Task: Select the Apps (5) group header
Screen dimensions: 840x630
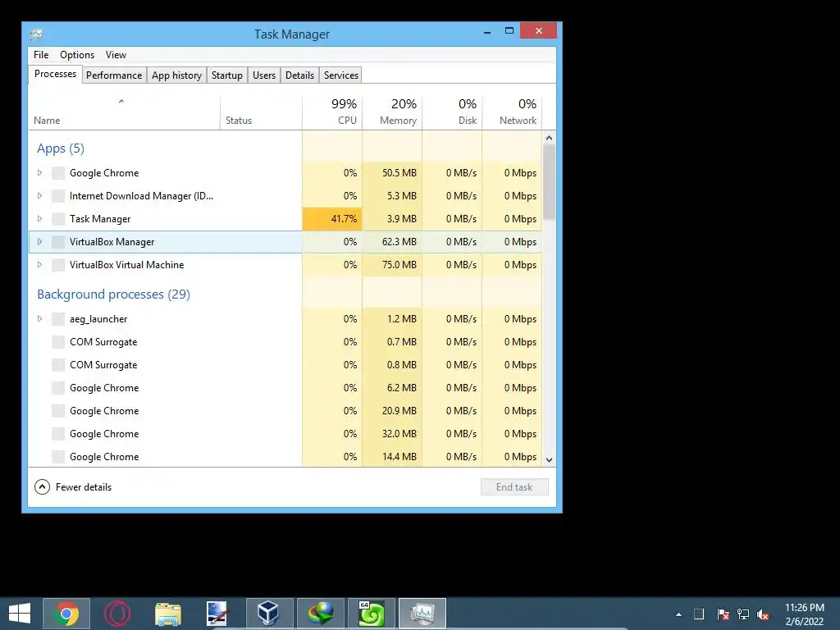Action: tap(61, 148)
